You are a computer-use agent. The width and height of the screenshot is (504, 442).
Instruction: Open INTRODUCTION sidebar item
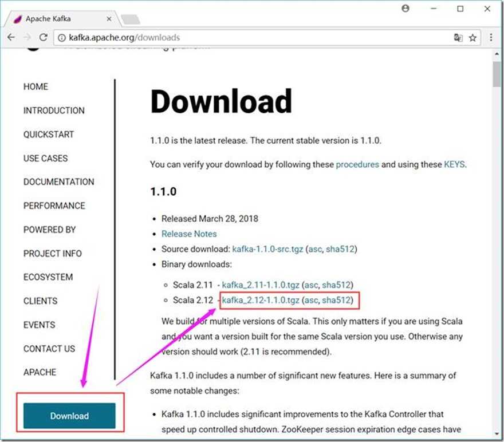[54, 110]
